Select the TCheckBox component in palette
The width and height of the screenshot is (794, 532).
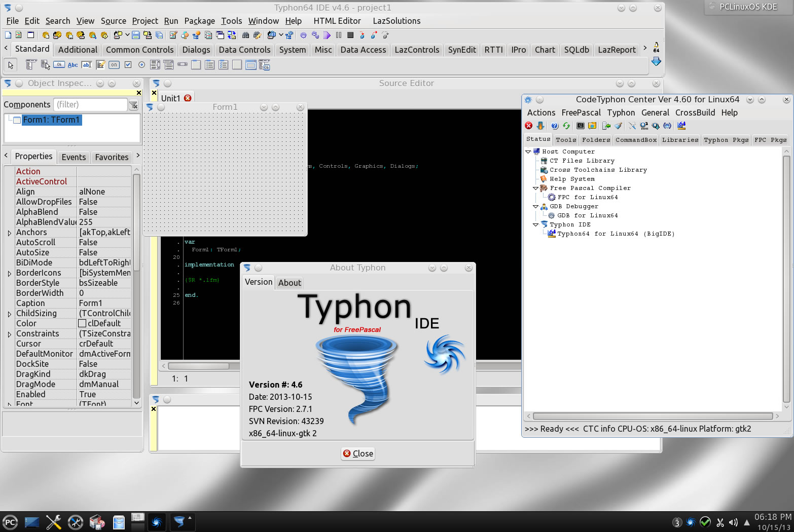(x=128, y=65)
